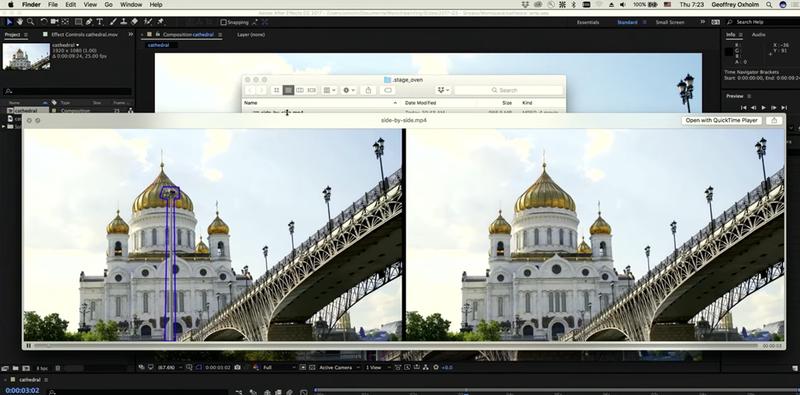Open the Finder menu in menu bar

click(32, 5)
